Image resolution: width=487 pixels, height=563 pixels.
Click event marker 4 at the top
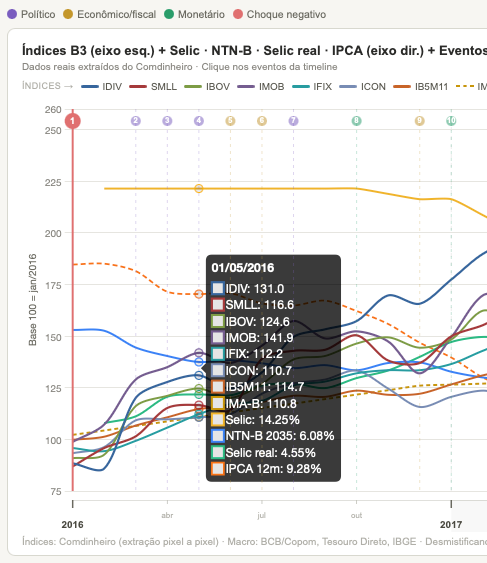[x=199, y=121]
